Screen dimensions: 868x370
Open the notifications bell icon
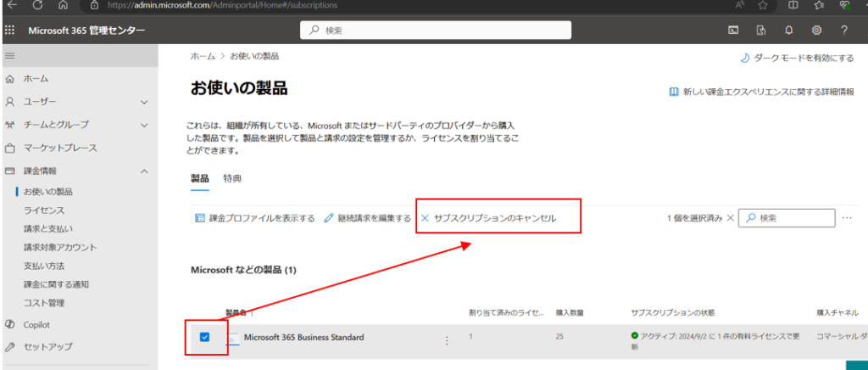[x=789, y=31]
